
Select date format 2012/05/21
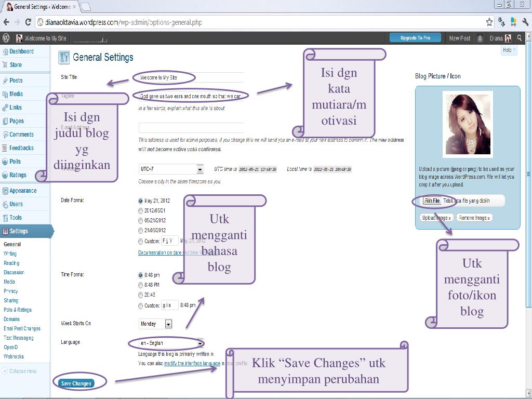140,211
